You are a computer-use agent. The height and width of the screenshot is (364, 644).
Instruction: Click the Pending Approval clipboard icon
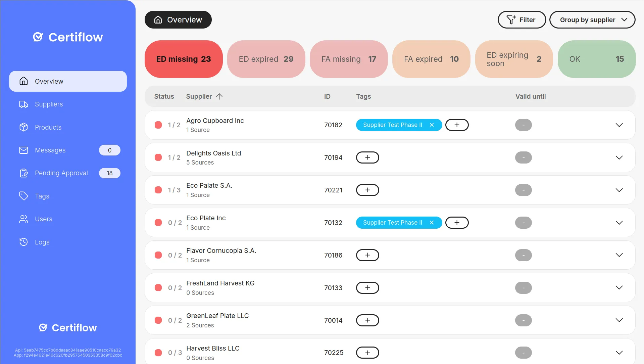(x=23, y=173)
